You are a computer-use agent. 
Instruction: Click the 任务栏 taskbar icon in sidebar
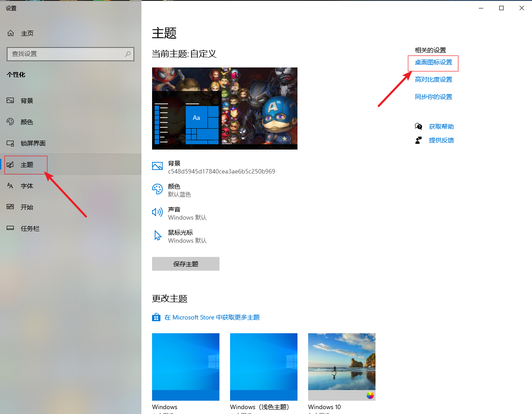tap(11, 229)
